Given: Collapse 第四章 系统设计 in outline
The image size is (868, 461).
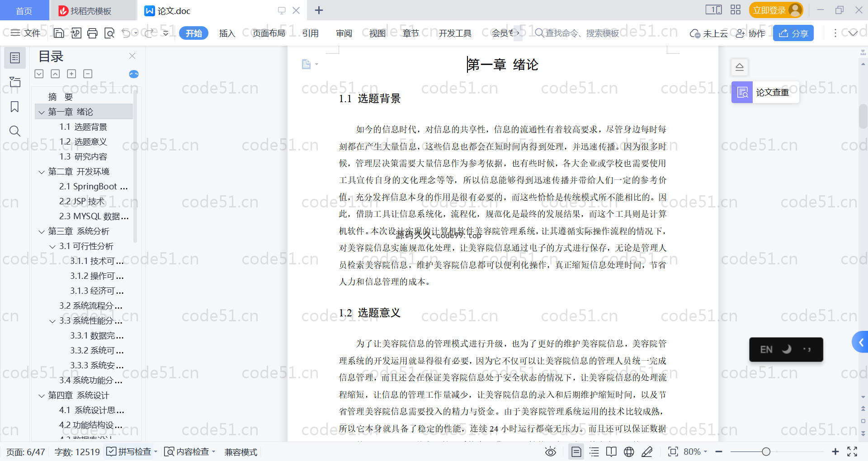Looking at the screenshot, I should (42, 395).
